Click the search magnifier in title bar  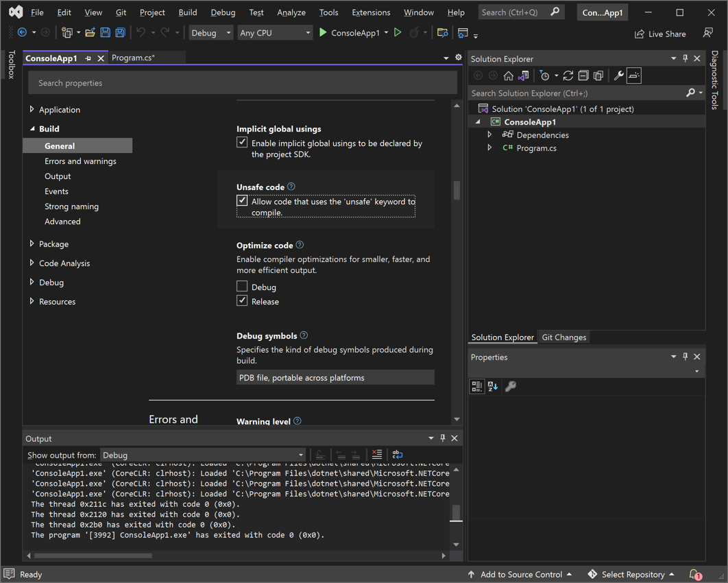(555, 12)
